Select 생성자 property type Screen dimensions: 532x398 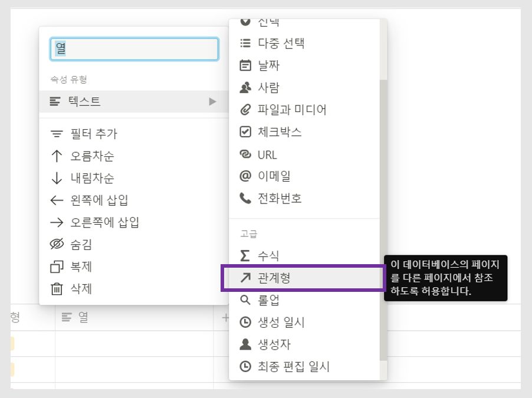coord(304,344)
